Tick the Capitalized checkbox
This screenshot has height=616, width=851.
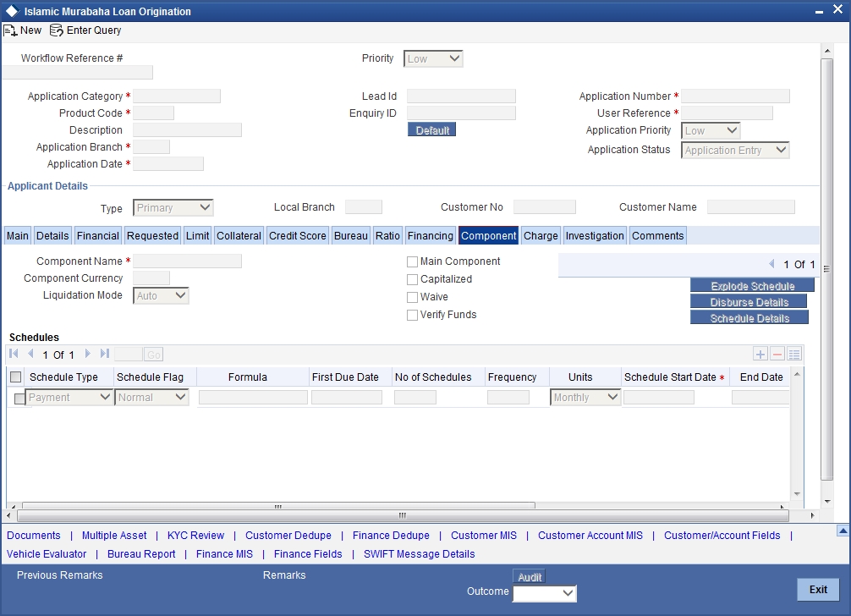coord(413,279)
